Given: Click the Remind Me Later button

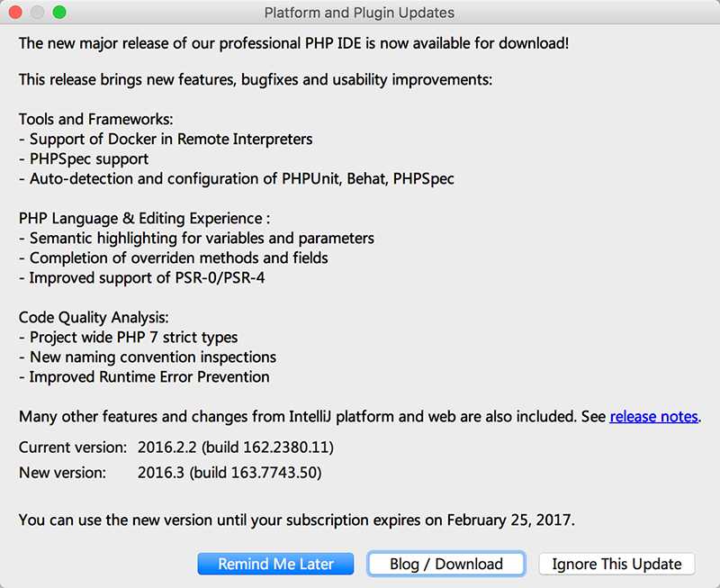Looking at the screenshot, I should [x=275, y=564].
